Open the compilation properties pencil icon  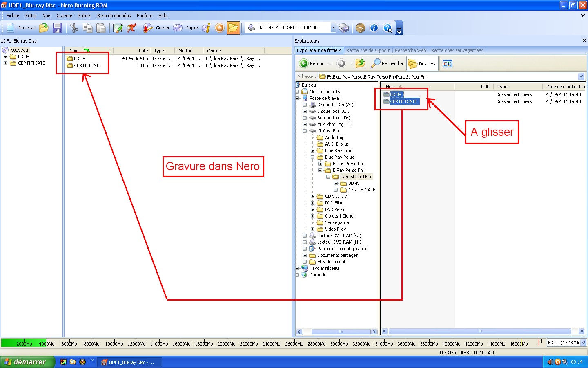pos(118,28)
